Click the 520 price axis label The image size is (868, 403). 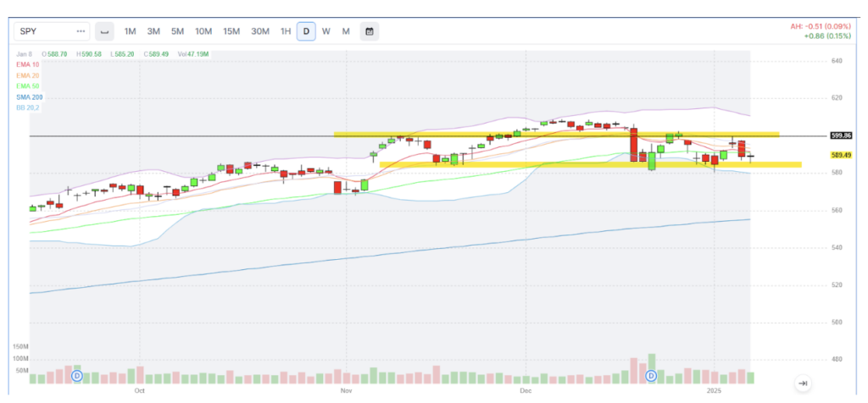(x=837, y=285)
